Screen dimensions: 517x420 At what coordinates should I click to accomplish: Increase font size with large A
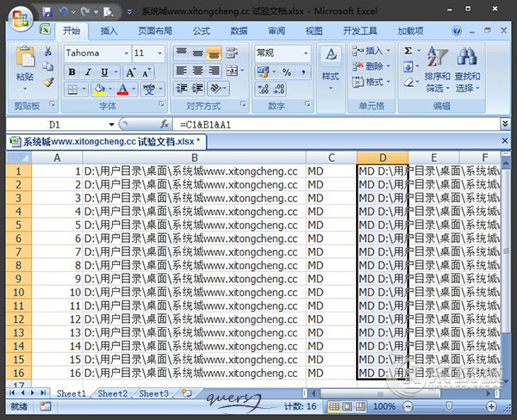[131, 72]
